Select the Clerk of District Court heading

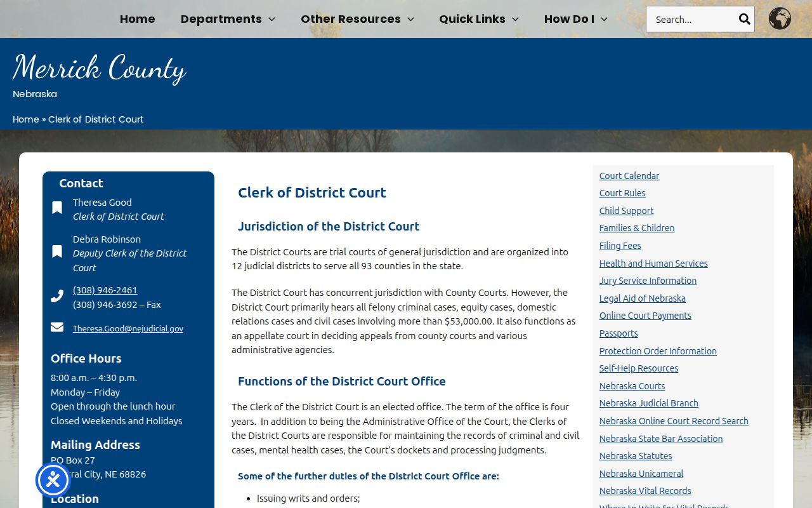pos(312,192)
